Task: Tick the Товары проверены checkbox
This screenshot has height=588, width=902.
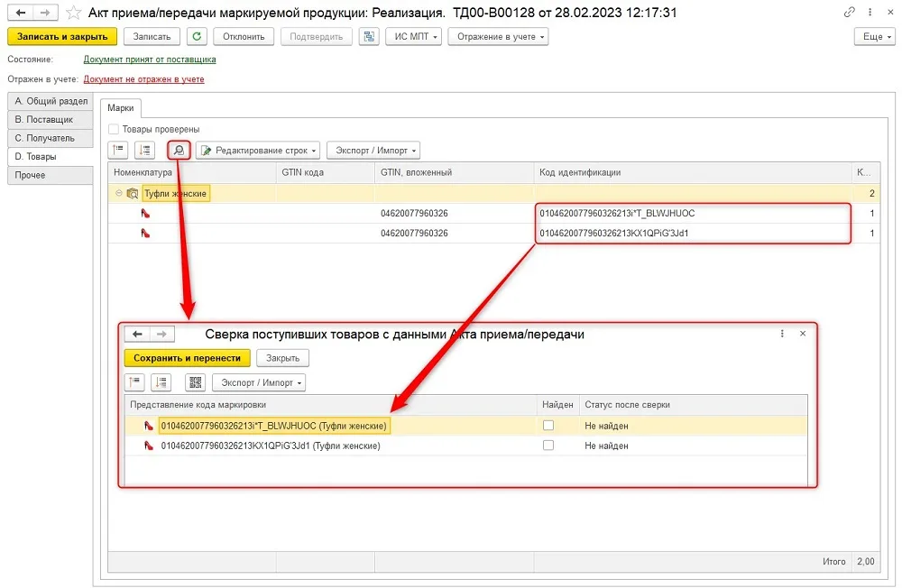Action: 114,130
